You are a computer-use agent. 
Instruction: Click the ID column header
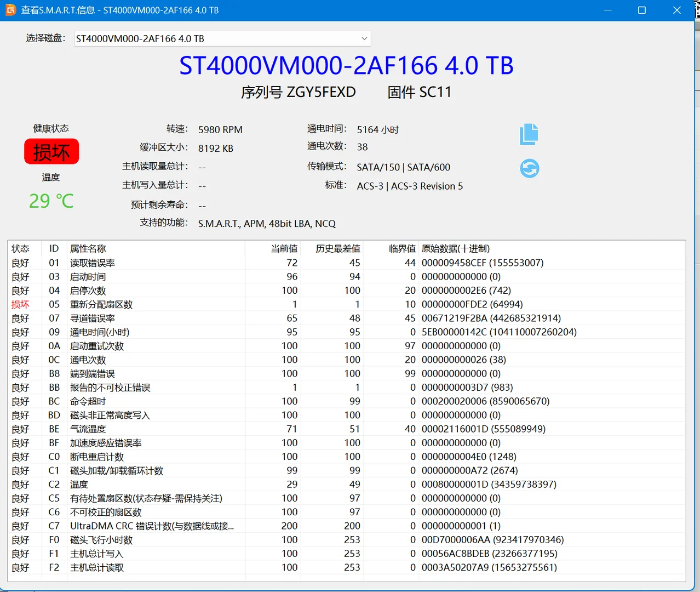point(54,249)
